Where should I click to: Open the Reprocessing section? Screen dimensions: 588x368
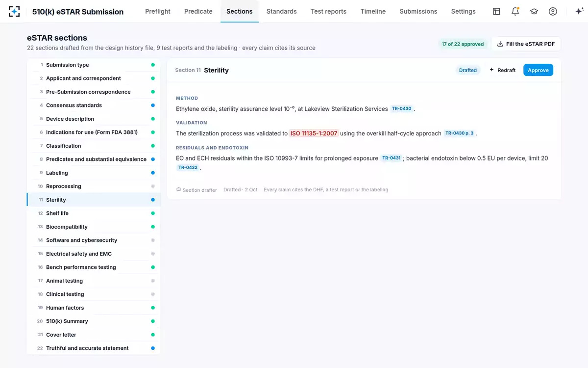(x=94, y=186)
